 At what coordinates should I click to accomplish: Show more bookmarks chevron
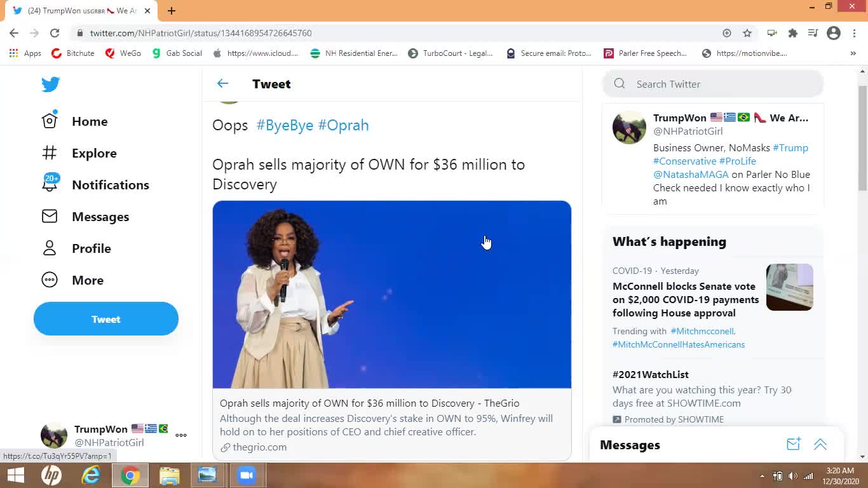(853, 53)
